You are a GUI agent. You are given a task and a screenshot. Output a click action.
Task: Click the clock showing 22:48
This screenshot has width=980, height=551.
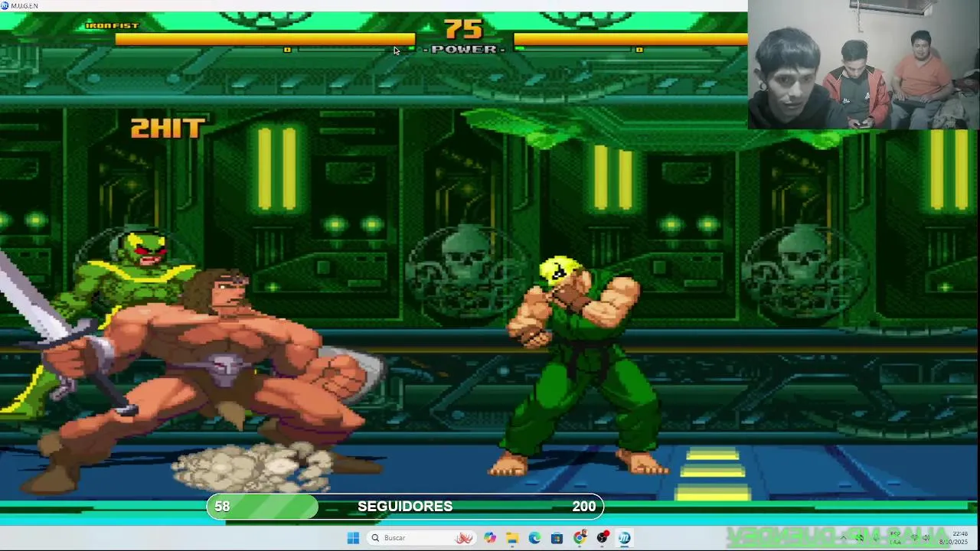(x=960, y=533)
